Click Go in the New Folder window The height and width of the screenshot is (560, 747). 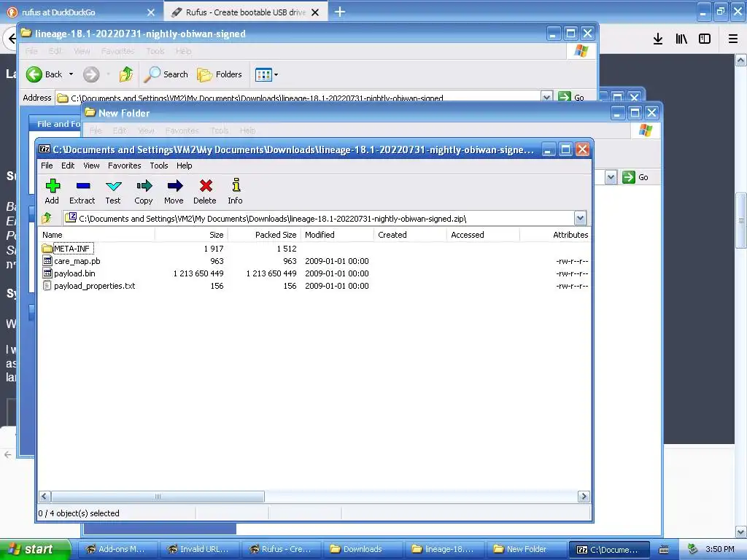point(635,177)
